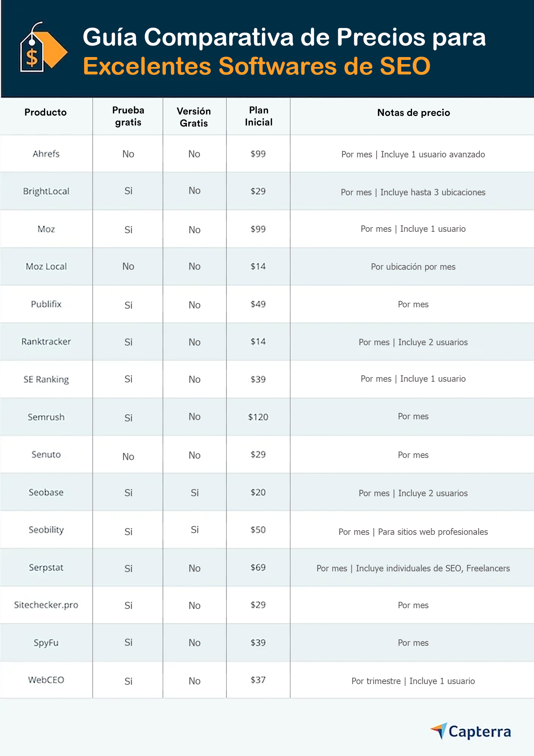Click the orange price tag icon
This screenshot has height=756, width=534.
click(x=43, y=48)
